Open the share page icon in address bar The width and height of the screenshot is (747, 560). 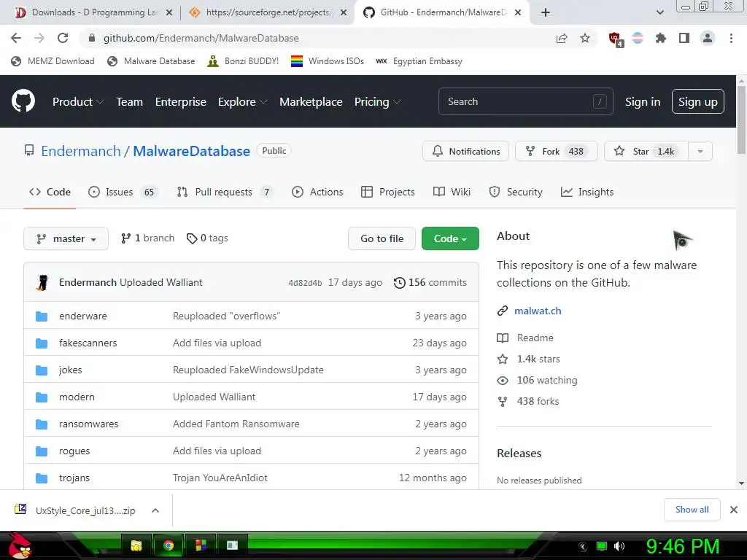pos(562,38)
